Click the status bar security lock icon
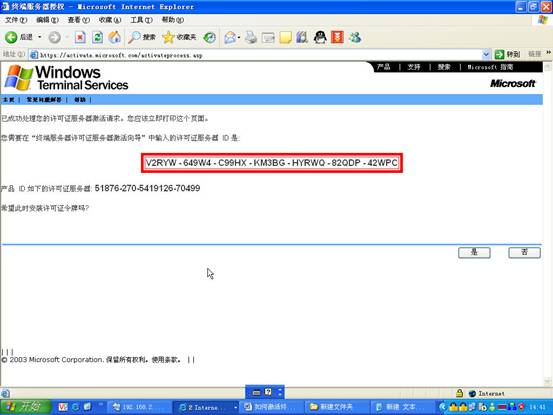This screenshot has width=553, height=415. (x=459, y=393)
